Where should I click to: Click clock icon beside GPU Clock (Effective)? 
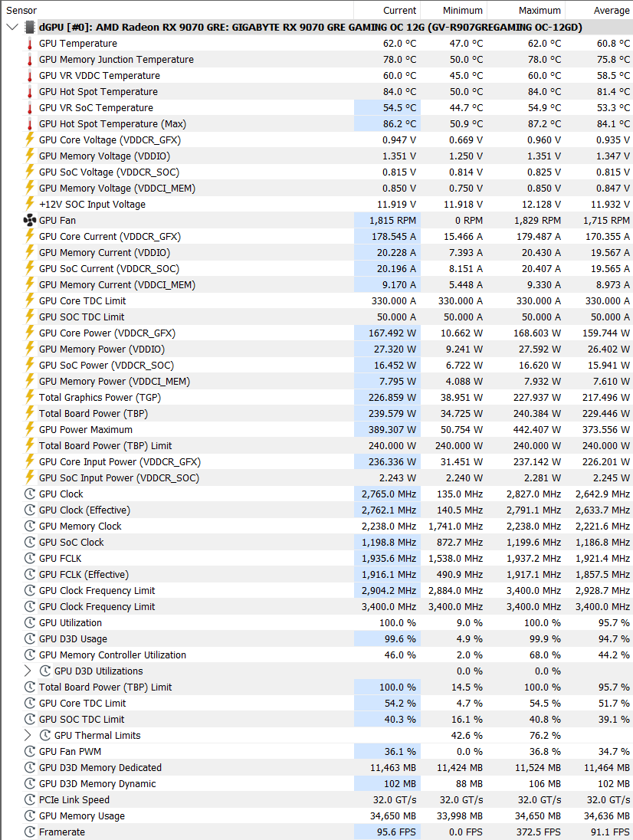coord(30,510)
